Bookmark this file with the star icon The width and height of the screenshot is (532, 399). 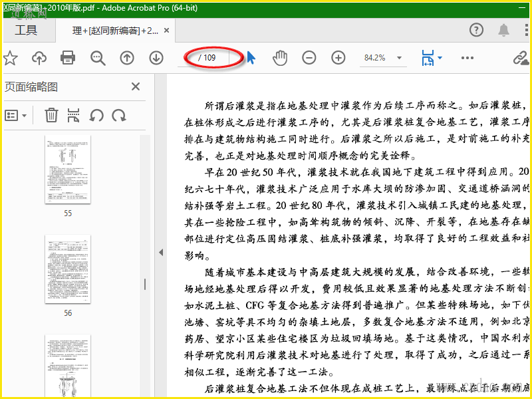(11, 58)
